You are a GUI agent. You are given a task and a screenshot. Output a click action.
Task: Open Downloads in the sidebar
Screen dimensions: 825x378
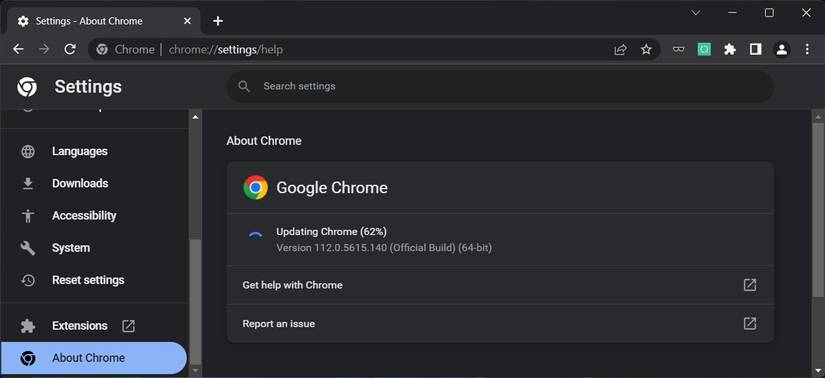pos(95,184)
